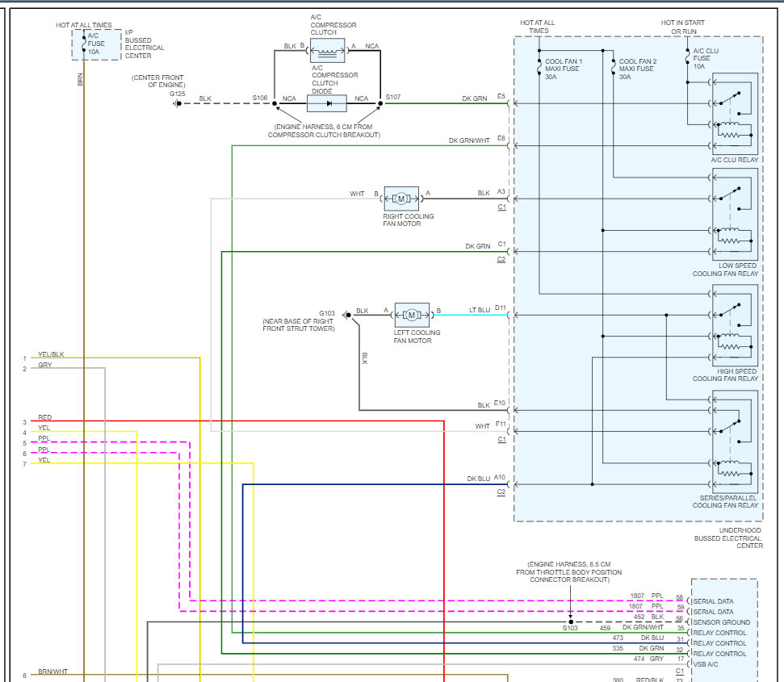784x682 pixels.
Task: Select splice point S106
Action: point(275,103)
